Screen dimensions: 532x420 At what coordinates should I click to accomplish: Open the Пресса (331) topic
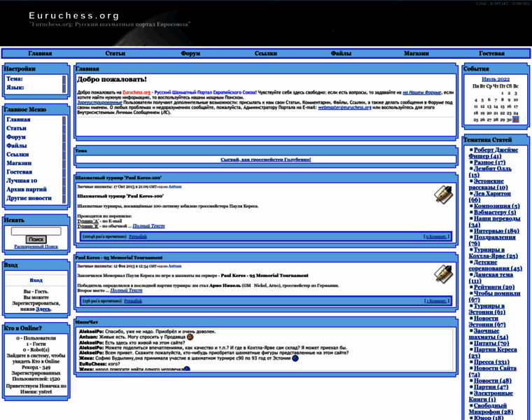pyautogui.click(x=491, y=362)
